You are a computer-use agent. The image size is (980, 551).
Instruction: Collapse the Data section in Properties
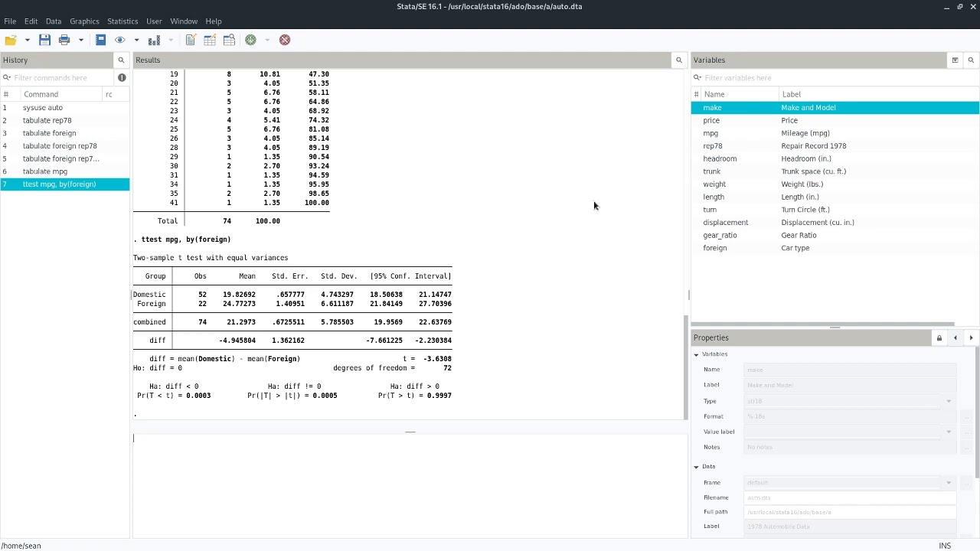click(696, 467)
